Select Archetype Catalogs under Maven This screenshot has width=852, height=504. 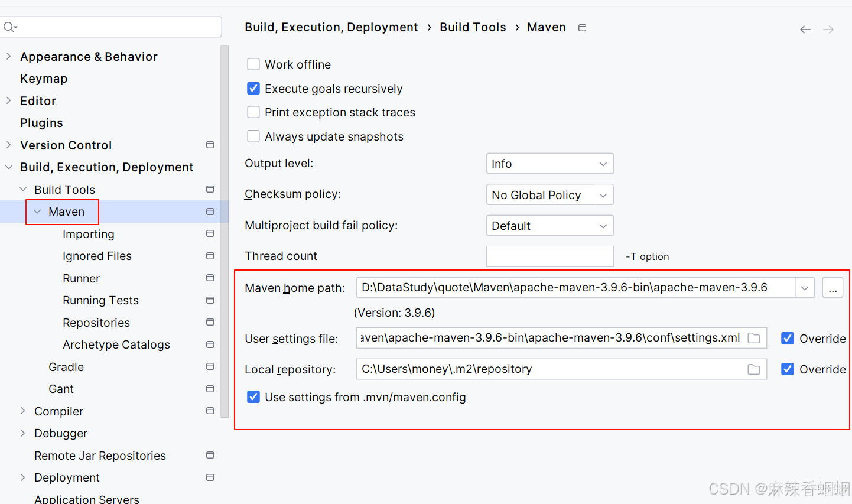[116, 344]
